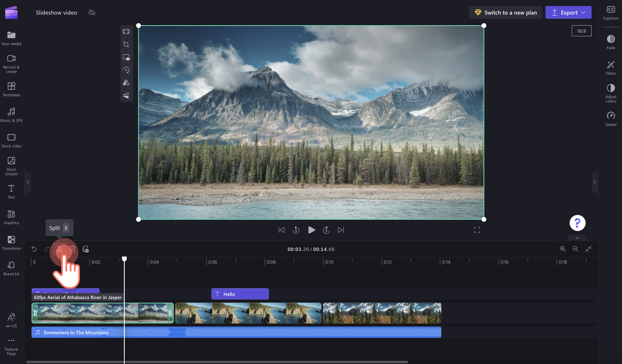The image size is (622, 364).
Task: Collapse the right-side editing panel
Action: point(595,182)
